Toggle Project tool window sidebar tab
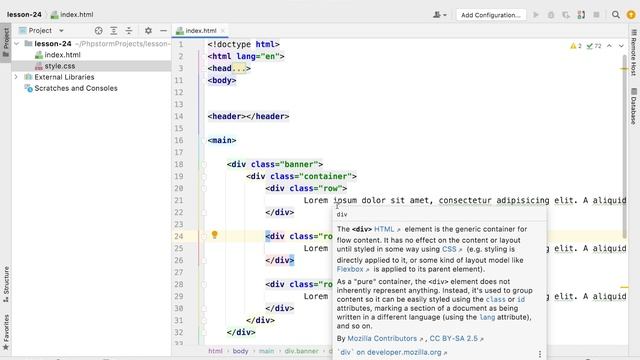Screen dimensions: 640x360 pyautogui.click(x=6, y=42)
